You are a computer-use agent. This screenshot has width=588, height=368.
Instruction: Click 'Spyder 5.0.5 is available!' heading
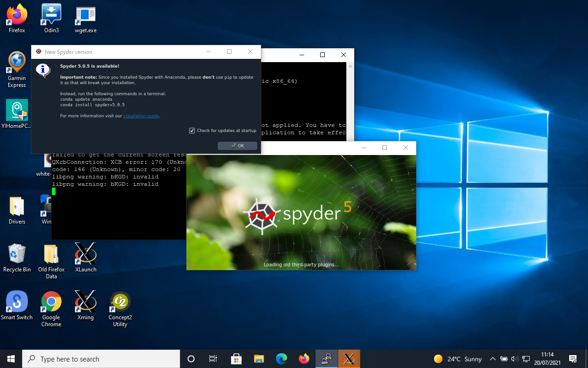click(x=90, y=66)
